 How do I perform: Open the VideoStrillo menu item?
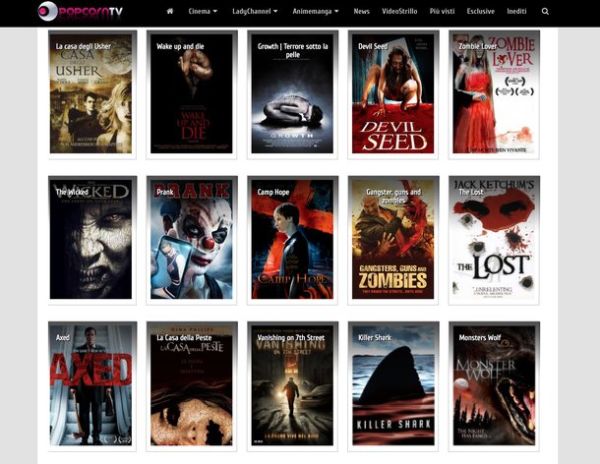pos(400,11)
